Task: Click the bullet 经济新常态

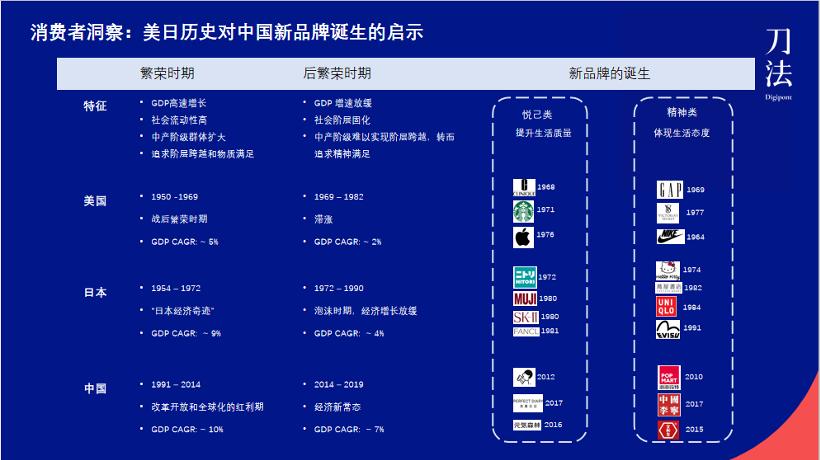Action: click(x=337, y=407)
